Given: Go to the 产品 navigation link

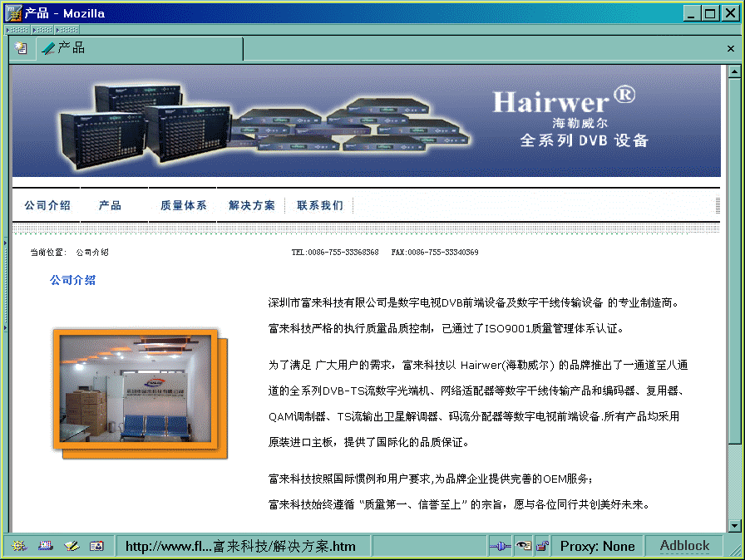Looking at the screenshot, I should pos(110,205).
